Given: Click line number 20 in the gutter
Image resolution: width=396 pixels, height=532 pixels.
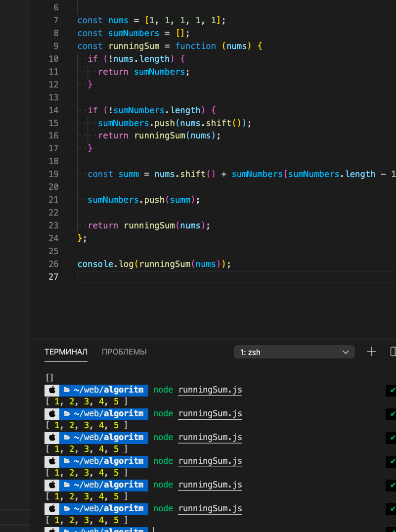Looking at the screenshot, I should (x=53, y=187).
